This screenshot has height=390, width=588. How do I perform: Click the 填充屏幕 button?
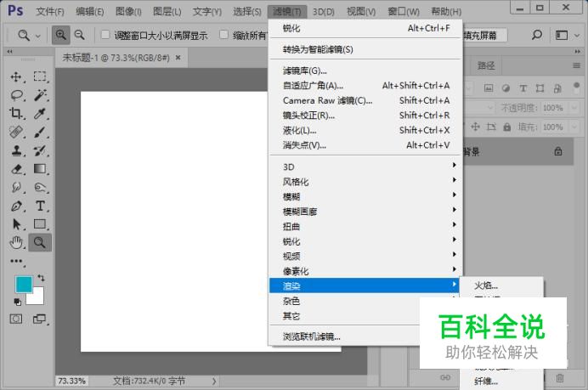[x=483, y=35]
